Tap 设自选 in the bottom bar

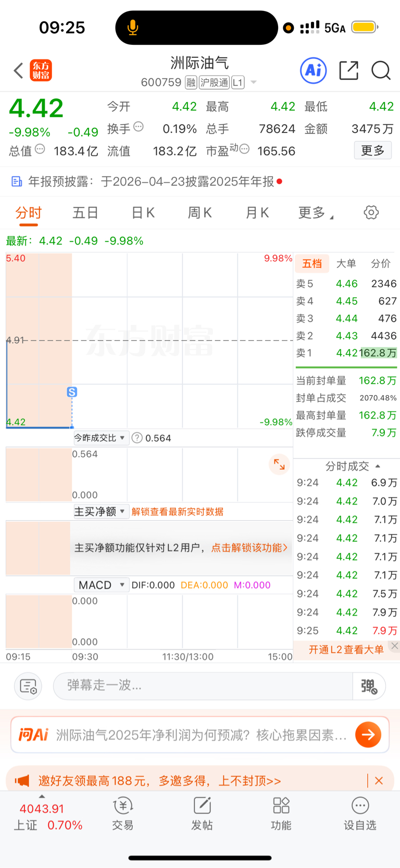tap(360, 814)
